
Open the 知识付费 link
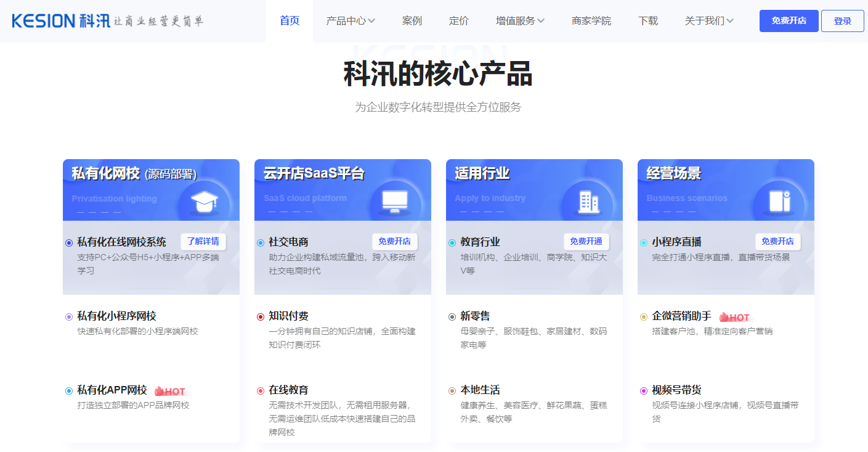(x=288, y=316)
